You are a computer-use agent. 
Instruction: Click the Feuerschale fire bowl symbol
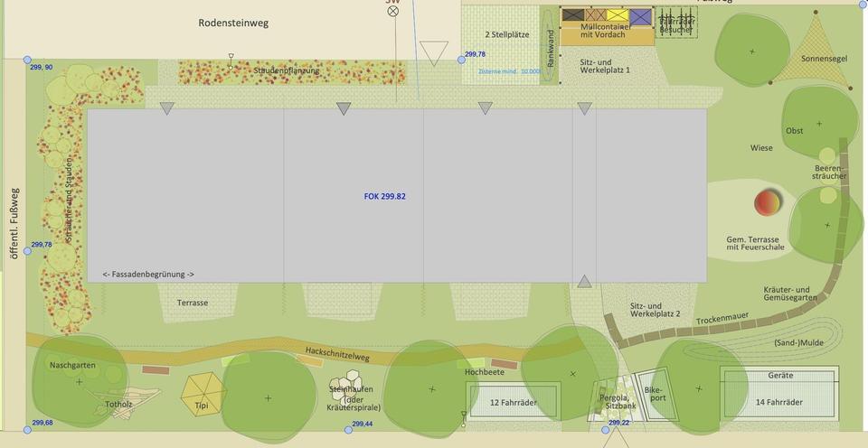point(769,202)
